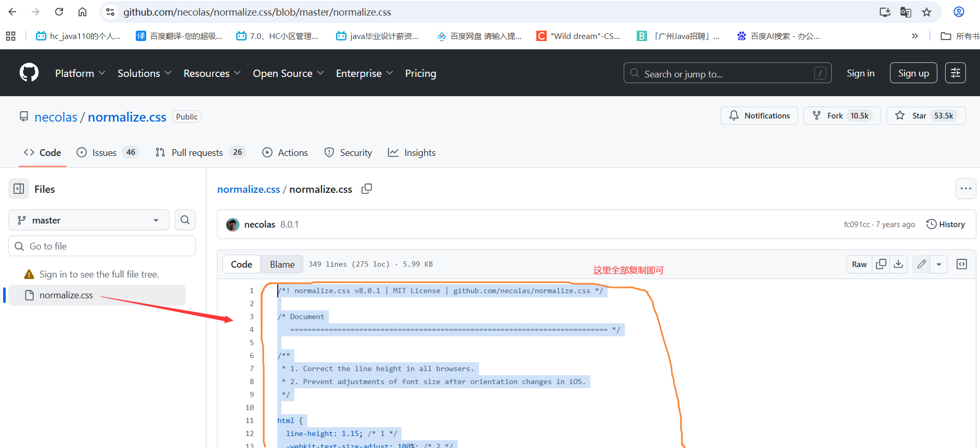This screenshot has height=448, width=980.
Task: Open the edit options dropdown arrow
Action: tap(938, 264)
